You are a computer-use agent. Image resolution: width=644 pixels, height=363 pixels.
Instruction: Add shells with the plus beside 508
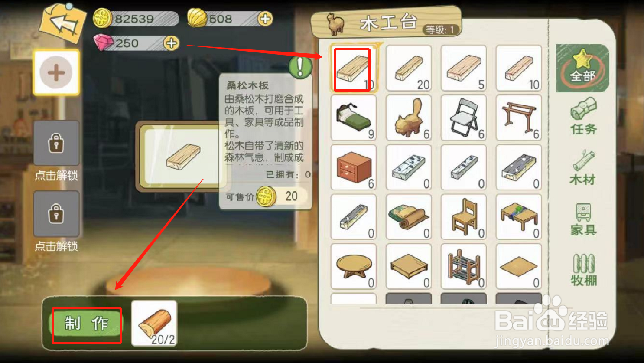pyautogui.click(x=265, y=19)
